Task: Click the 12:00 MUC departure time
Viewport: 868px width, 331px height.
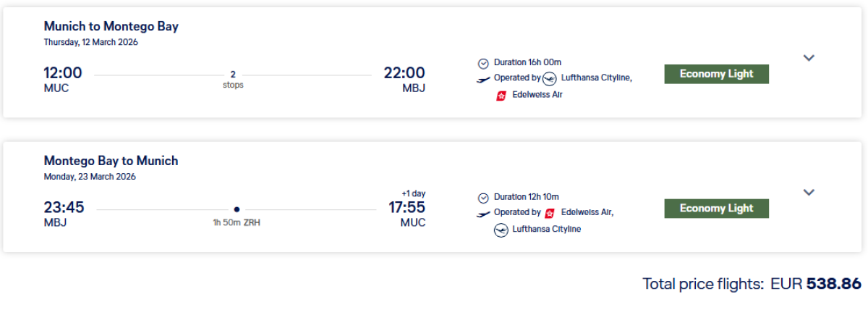Action: point(62,73)
